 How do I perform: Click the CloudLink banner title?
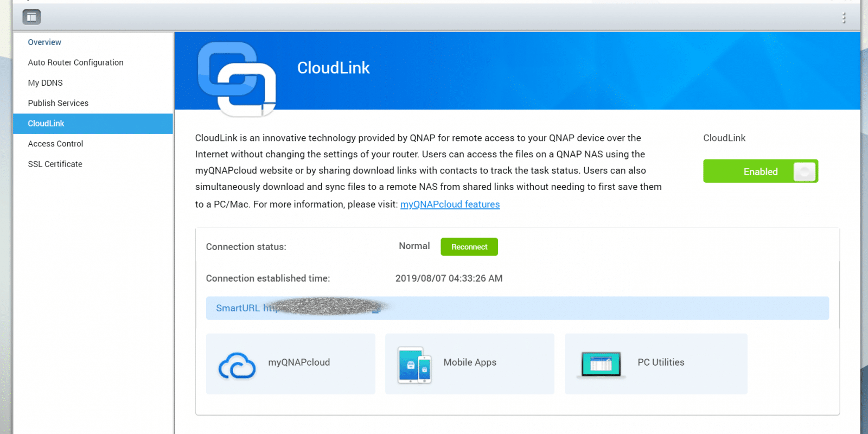click(x=334, y=68)
